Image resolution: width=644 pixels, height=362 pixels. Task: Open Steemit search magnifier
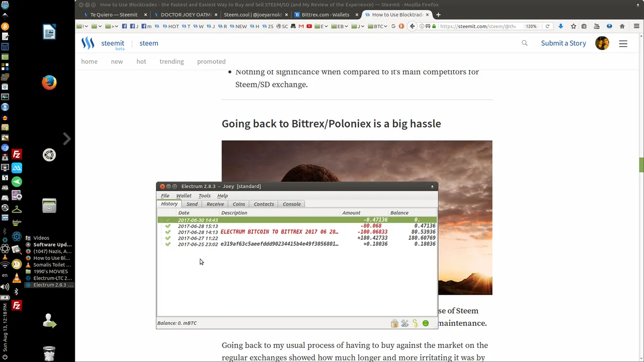click(x=525, y=43)
